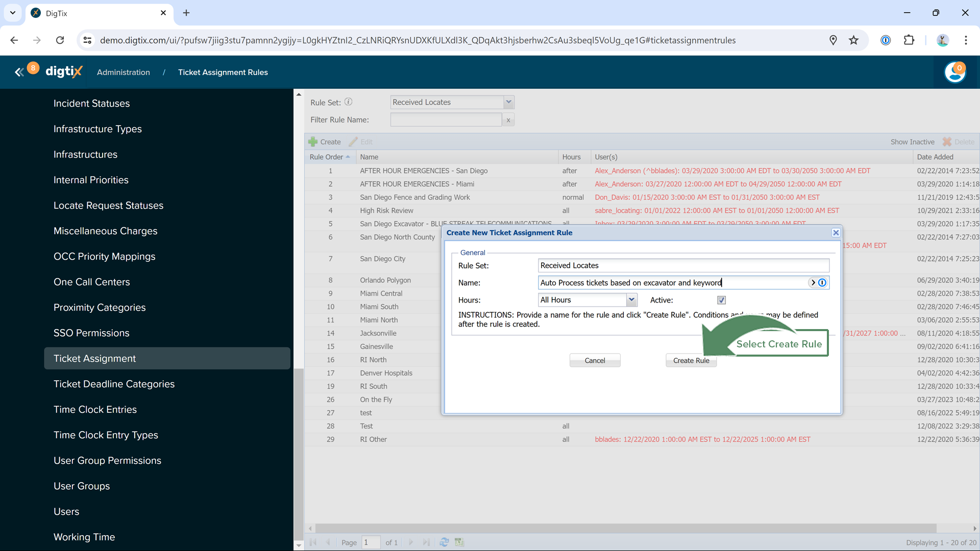This screenshot has width=980, height=551.
Task: Expand the Rule Set combo box arrow
Action: click(x=508, y=102)
